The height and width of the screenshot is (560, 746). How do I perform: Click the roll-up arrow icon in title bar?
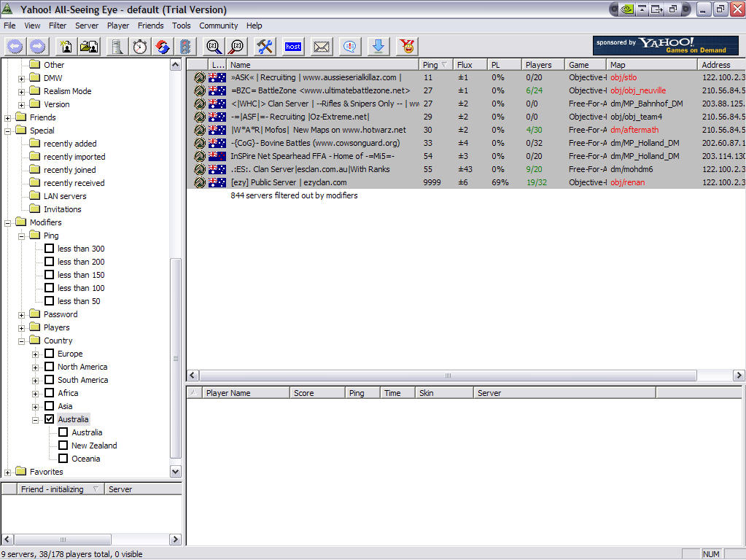642,9
